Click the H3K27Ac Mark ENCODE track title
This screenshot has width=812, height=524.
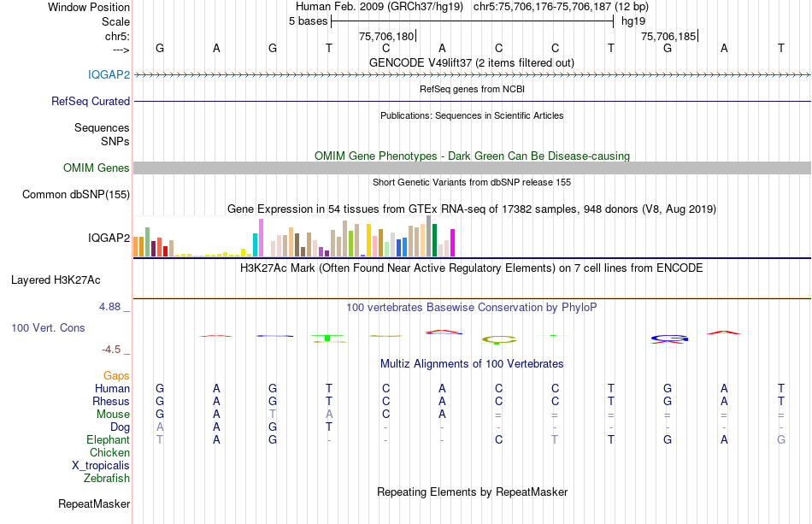(471, 268)
